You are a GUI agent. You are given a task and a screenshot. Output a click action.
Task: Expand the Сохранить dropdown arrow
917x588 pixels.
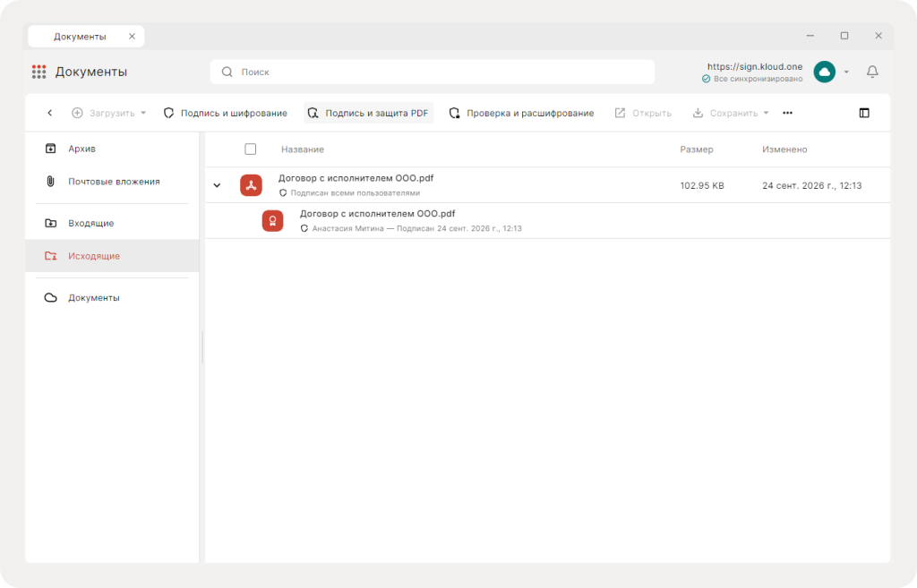click(767, 113)
